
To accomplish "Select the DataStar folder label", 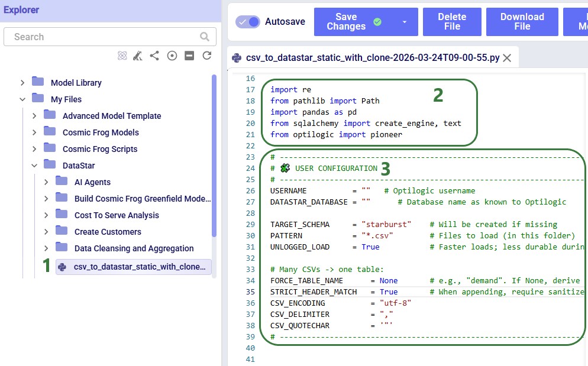I will [79, 166].
